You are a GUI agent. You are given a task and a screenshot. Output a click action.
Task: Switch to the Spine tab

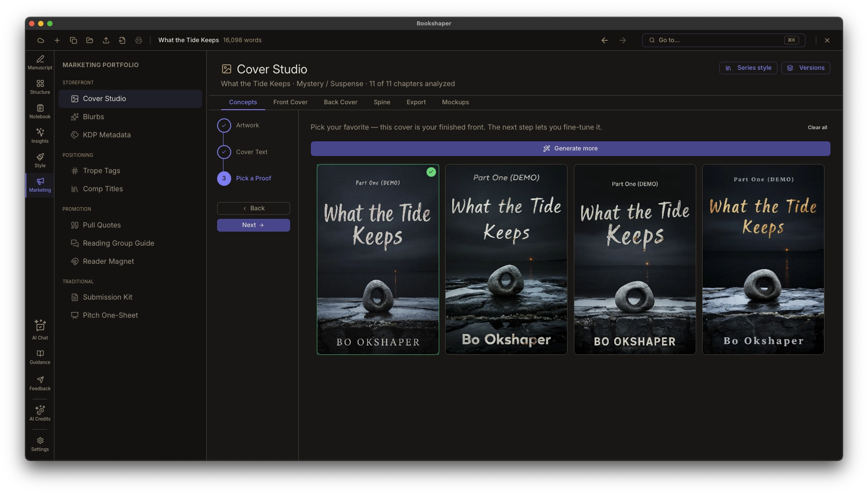coord(382,102)
